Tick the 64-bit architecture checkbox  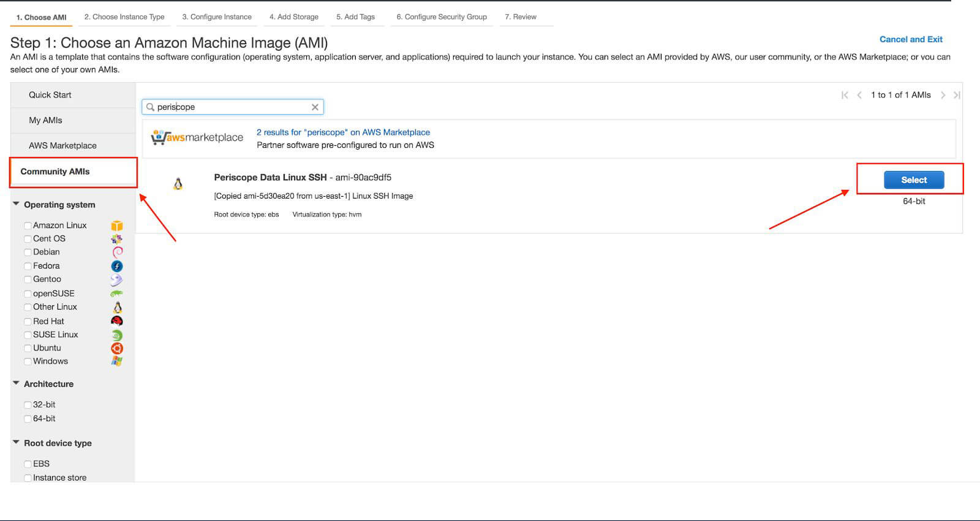tap(28, 419)
